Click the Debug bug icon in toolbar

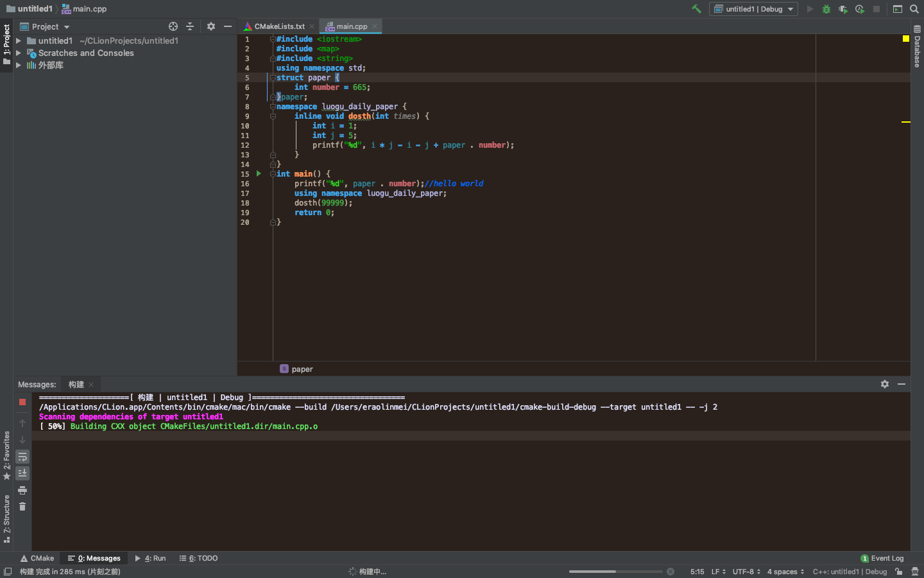click(826, 9)
